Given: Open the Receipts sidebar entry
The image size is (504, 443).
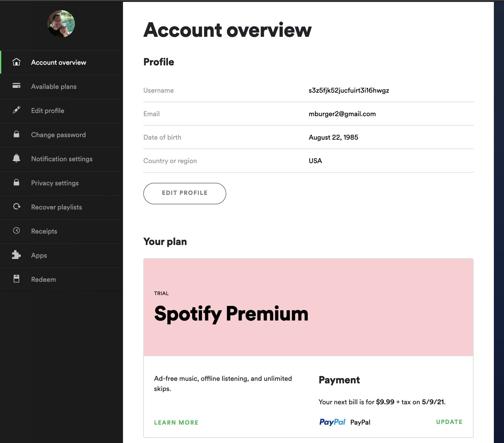Looking at the screenshot, I should (44, 231).
